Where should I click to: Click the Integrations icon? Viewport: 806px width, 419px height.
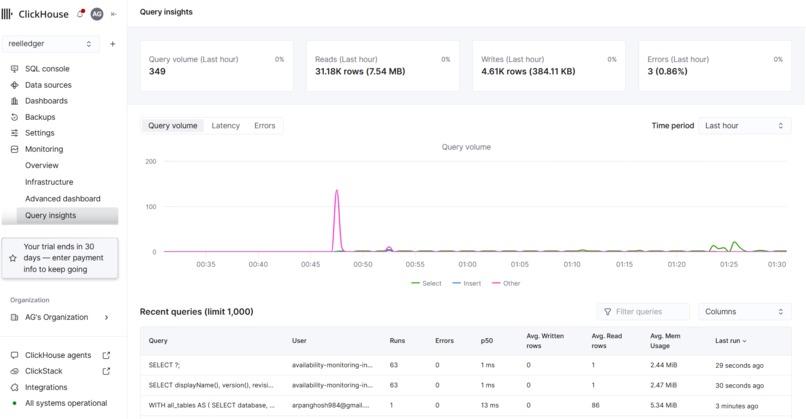point(14,387)
